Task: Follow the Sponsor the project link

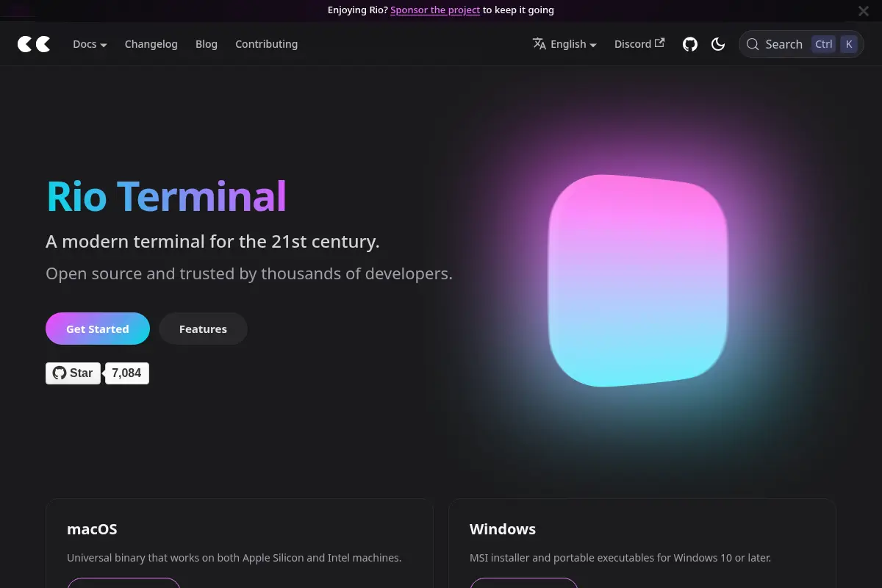Action: (x=435, y=10)
